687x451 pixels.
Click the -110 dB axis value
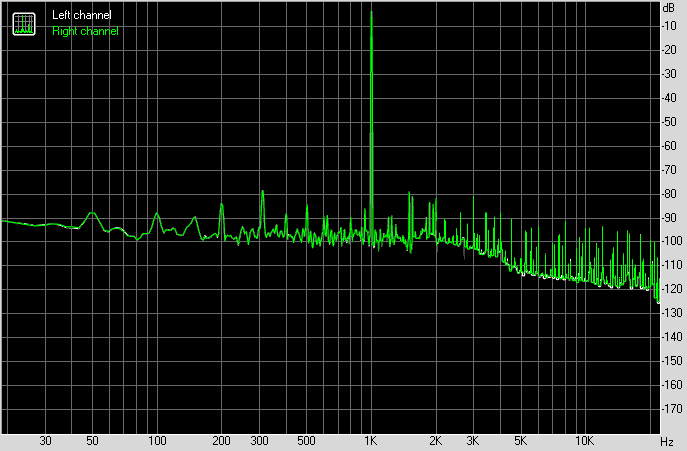click(x=671, y=265)
